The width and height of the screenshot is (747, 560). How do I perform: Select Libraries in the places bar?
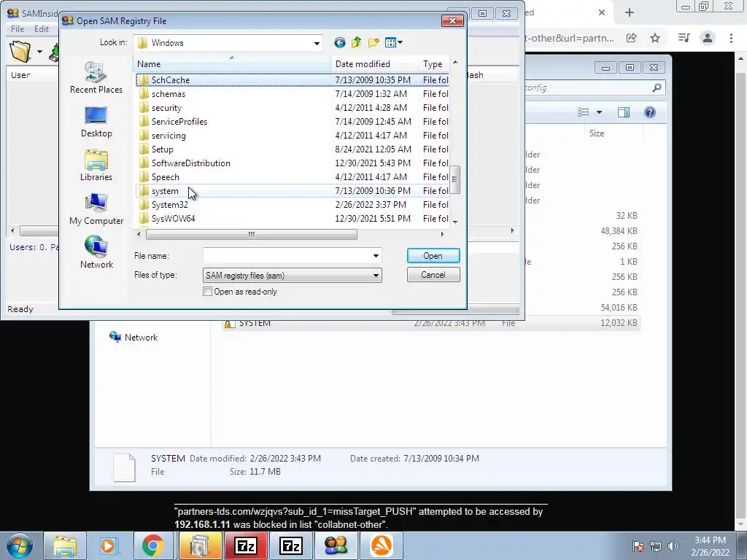click(x=96, y=166)
